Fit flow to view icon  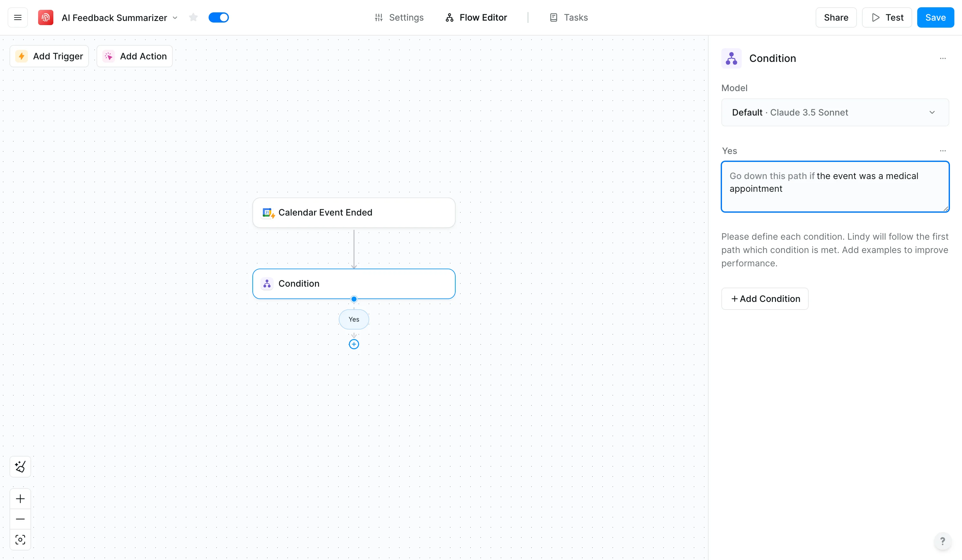20,539
